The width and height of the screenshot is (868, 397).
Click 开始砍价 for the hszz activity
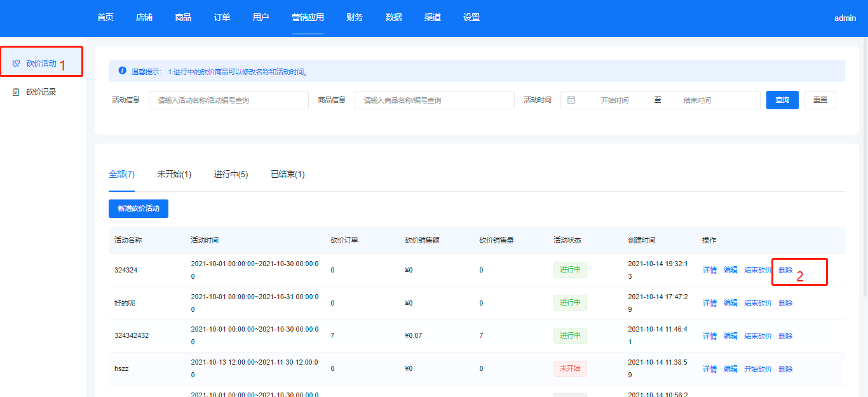(x=757, y=369)
